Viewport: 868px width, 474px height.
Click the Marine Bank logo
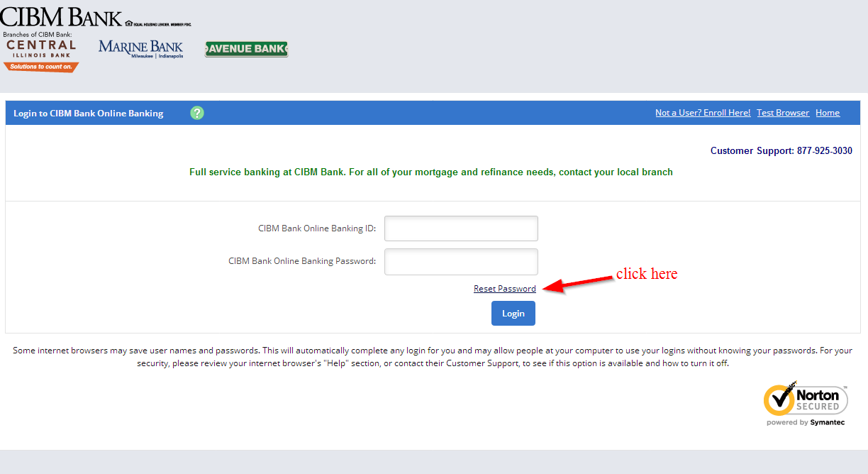pyautogui.click(x=141, y=49)
